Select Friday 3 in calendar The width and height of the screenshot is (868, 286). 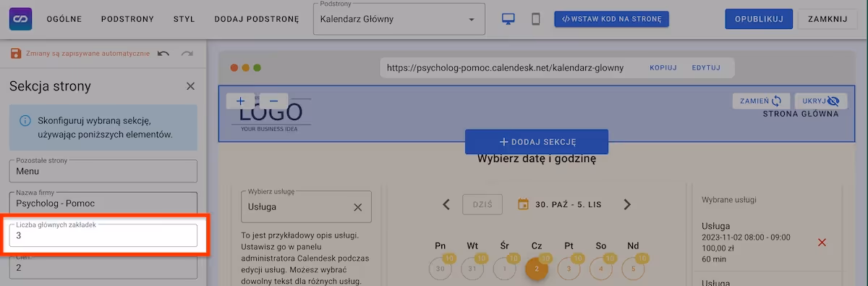click(569, 269)
